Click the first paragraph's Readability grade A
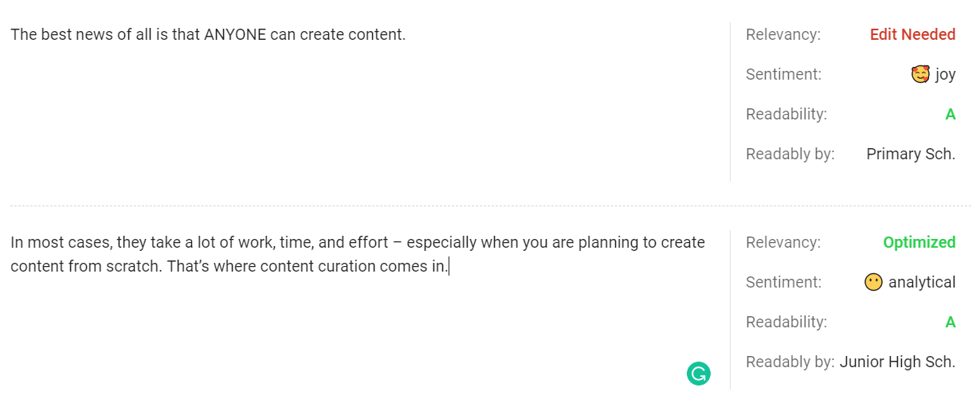The image size is (980, 411). (950, 115)
